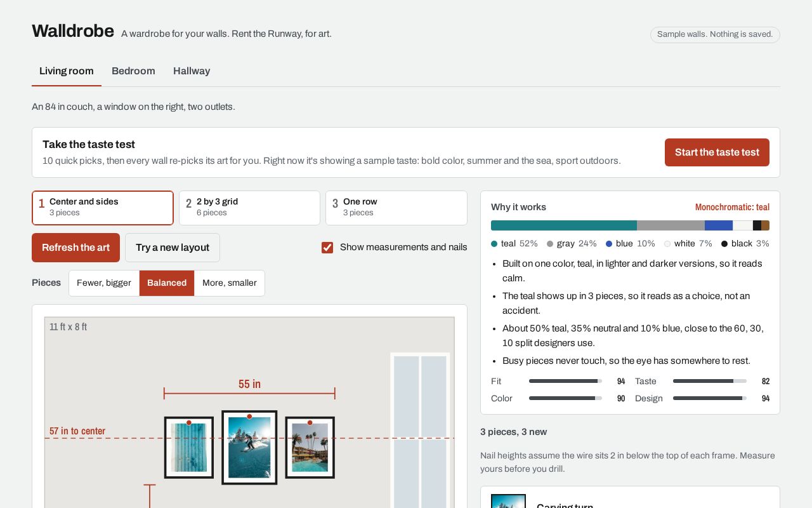Click the white 7% legend dot
The height and width of the screenshot is (508, 812).
(x=667, y=244)
